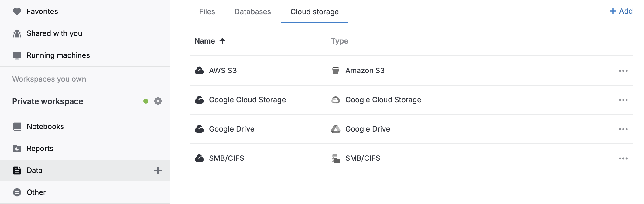644x204 pixels.
Task: Select the Favorites heart icon
Action: point(17,11)
